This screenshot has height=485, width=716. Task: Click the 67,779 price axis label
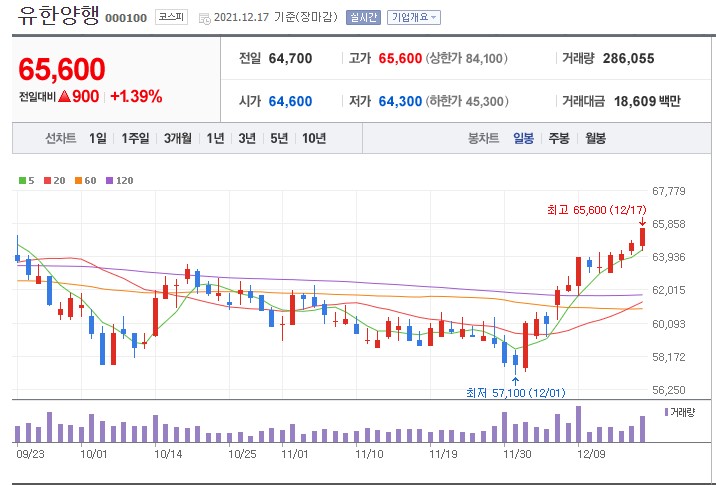(x=669, y=191)
